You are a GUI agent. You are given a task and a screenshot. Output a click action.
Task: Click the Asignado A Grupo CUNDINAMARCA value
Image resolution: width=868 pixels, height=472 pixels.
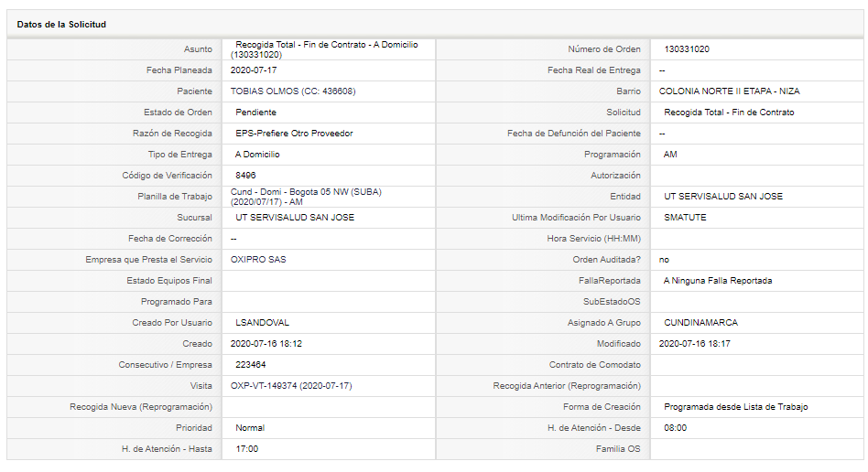700,323
